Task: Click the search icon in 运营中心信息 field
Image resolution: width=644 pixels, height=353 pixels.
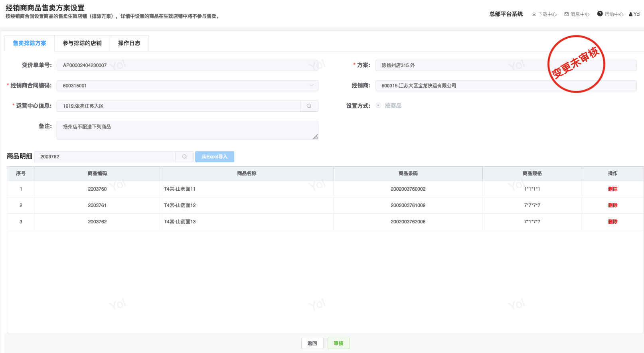Action: [309, 106]
